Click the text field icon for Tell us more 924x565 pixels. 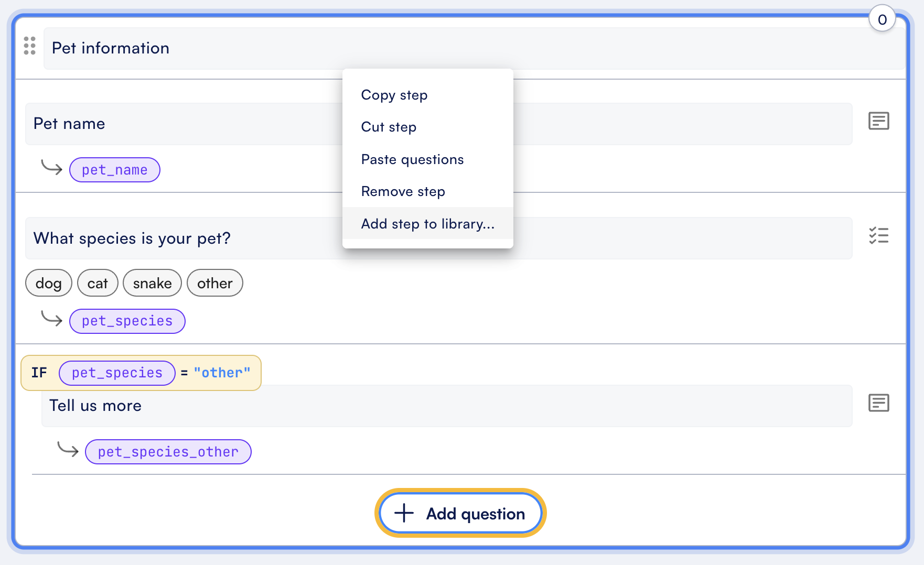[x=878, y=403]
